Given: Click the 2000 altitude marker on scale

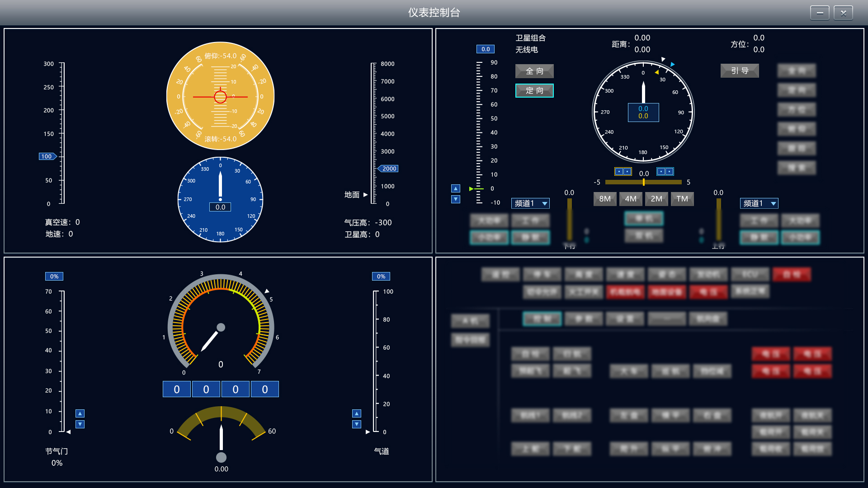Looking at the screenshot, I should [389, 169].
